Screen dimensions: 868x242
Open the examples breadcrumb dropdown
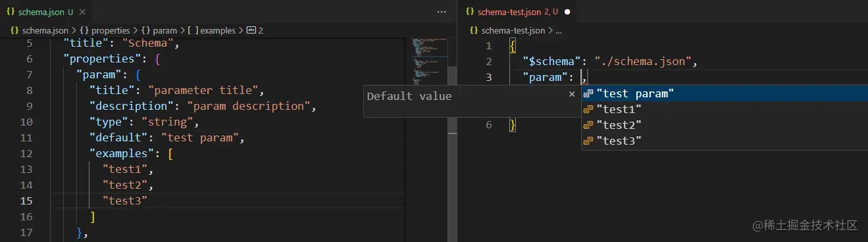[211, 30]
